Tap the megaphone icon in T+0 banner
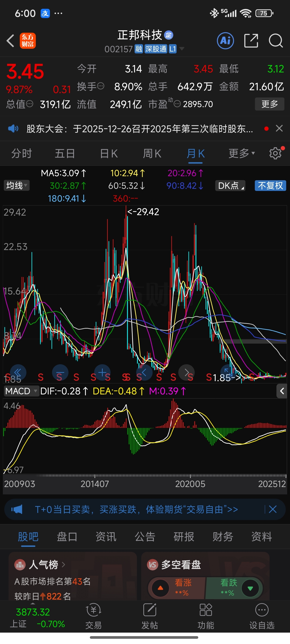The height and width of the screenshot is (644, 290). [x=17, y=509]
